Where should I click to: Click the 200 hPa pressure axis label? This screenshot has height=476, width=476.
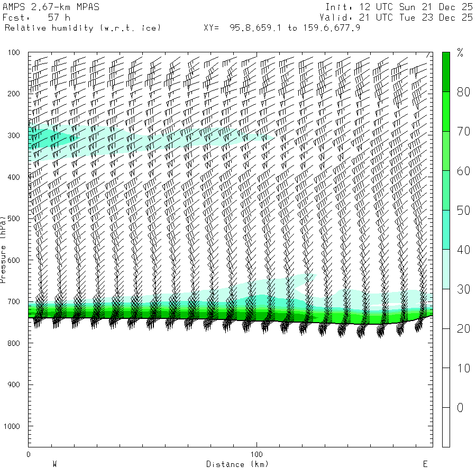(14, 94)
